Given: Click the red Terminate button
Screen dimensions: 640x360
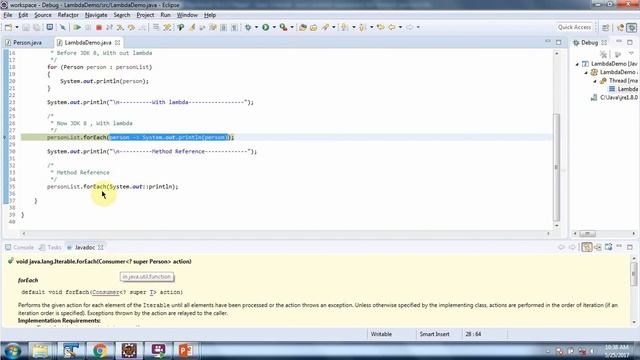Looking at the screenshot, I should point(99,27).
